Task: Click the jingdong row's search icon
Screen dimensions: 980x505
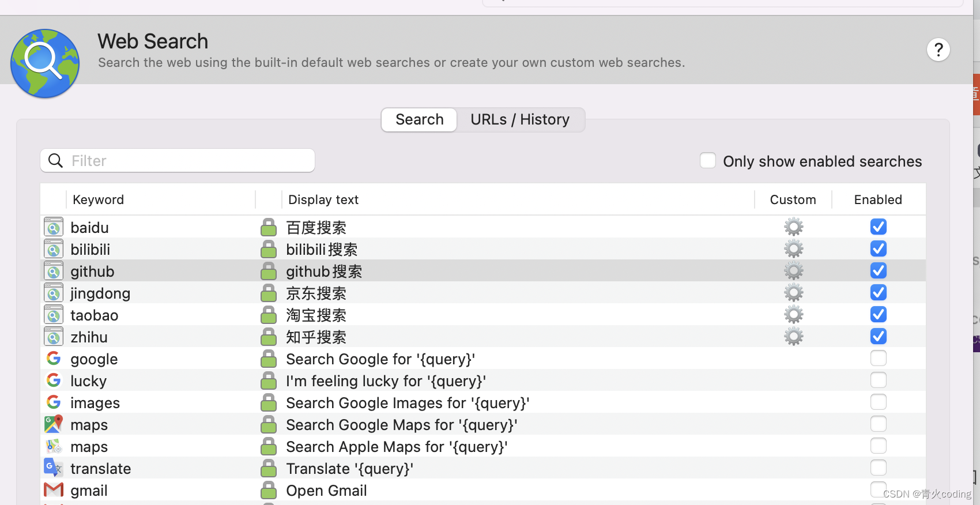Action: pyautogui.click(x=54, y=293)
